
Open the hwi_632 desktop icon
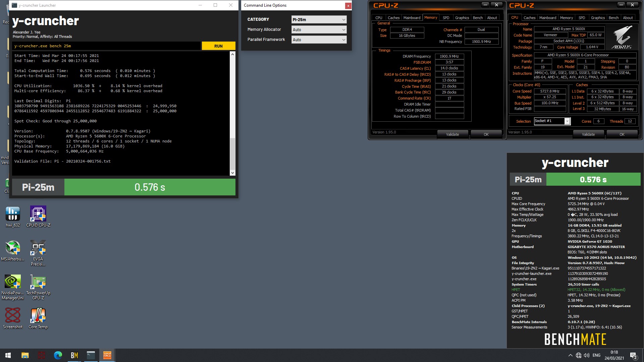[x=13, y=217]
